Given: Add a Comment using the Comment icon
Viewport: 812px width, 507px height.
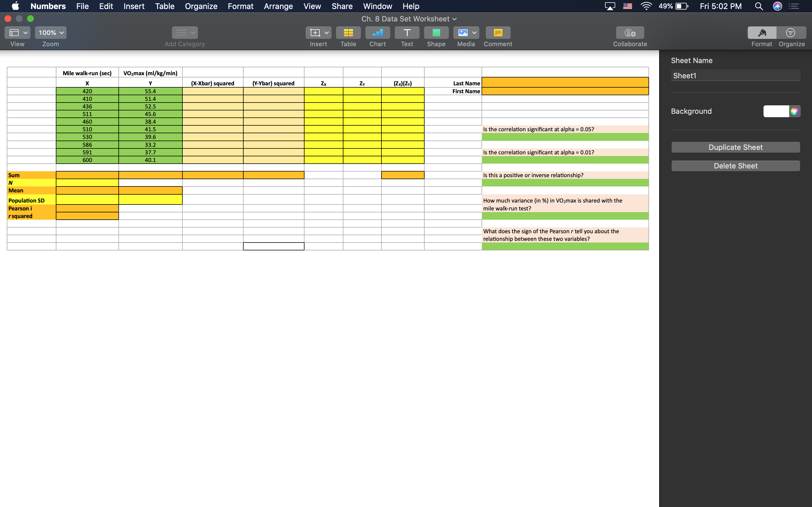Looking at the screenshot, I should tap(498, 32).
